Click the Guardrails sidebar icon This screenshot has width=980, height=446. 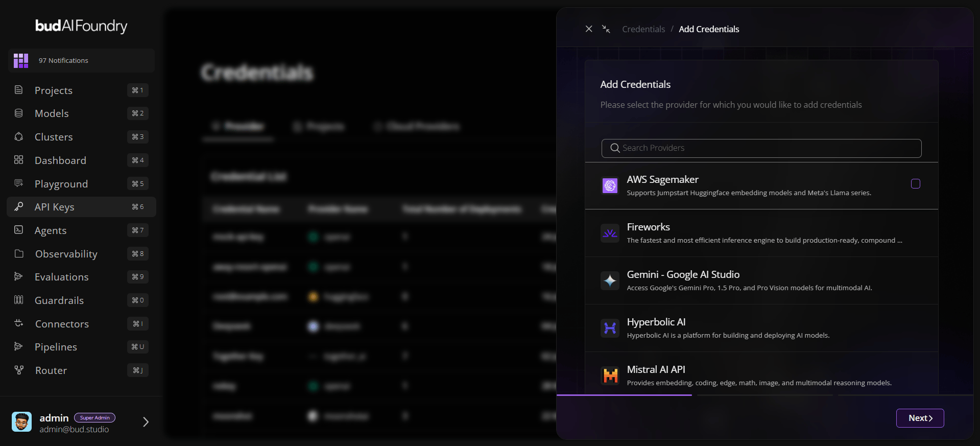(18, 300)
